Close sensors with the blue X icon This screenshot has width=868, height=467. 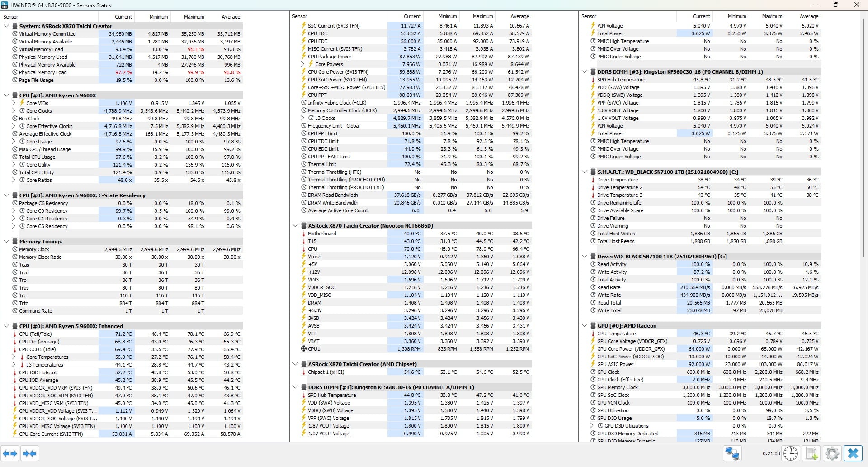[x=853, y=453]
